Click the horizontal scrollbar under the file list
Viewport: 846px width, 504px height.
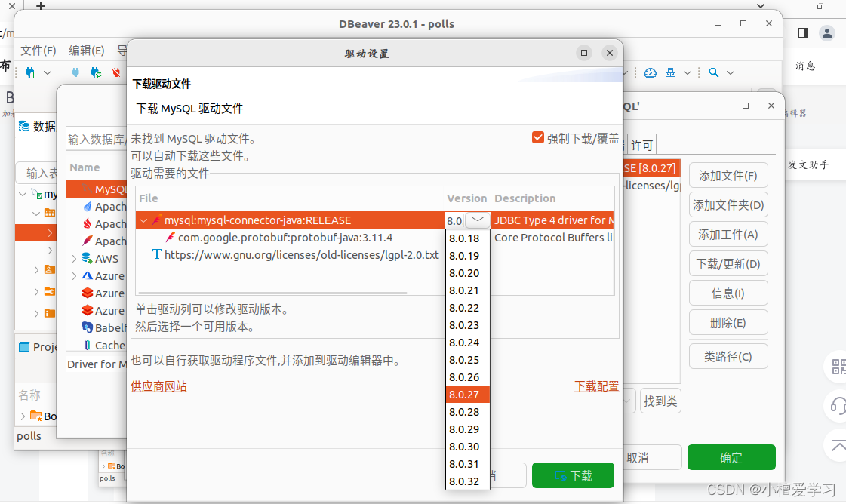pyautogui.click(x=272, y=293)
